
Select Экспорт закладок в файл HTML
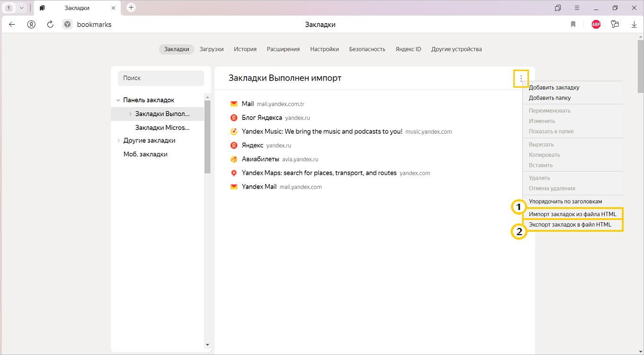tap(570, 225)
